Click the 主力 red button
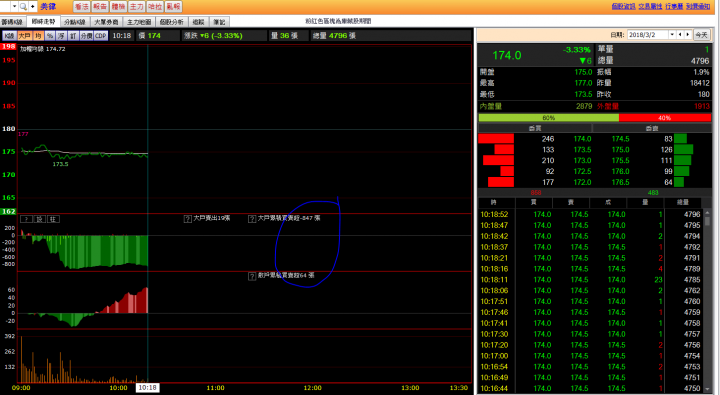Screen dimensions: 720x395 pos(136,6)
